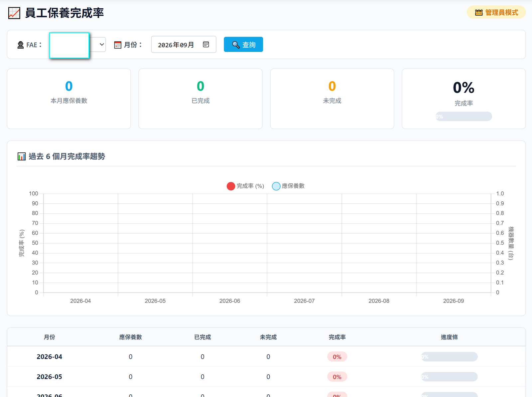This screenshot has width=532, height=397.
Task: Click the 2026年09月 month input field
Action: (184, 45)
